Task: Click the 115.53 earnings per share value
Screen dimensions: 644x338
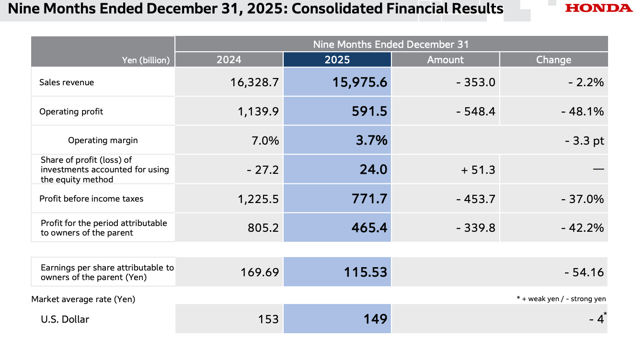Action: click(x=365, y=272)
